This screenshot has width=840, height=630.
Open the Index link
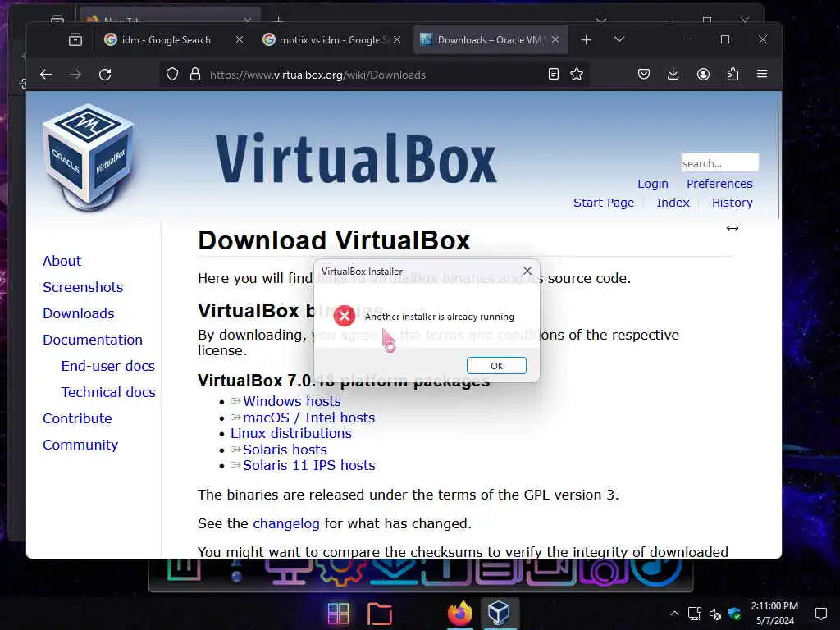[x=673, y=203]
